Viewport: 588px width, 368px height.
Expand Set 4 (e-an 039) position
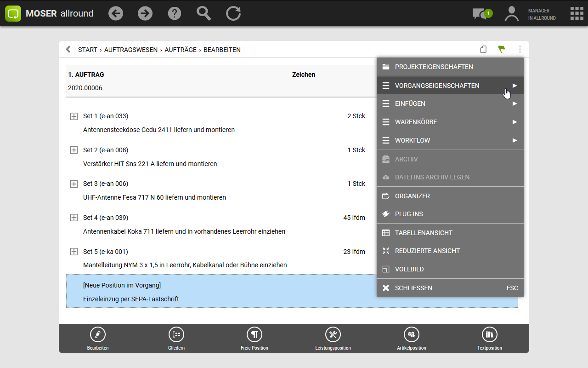pos(73,218)
